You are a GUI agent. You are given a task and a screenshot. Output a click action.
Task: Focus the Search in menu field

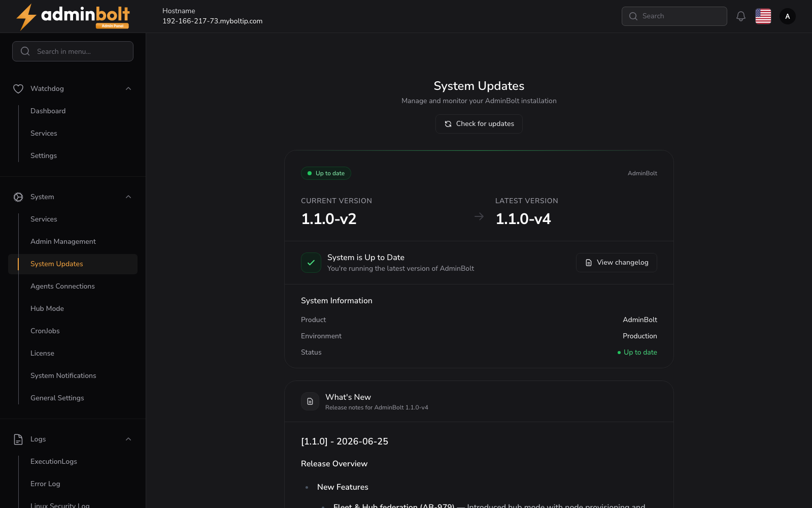[73, 51]
